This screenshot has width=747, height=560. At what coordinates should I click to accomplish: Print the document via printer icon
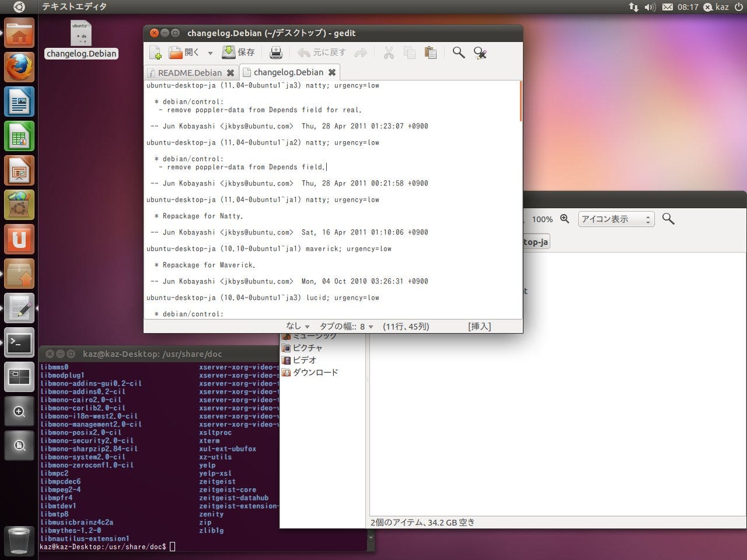(x=276, y=52)
